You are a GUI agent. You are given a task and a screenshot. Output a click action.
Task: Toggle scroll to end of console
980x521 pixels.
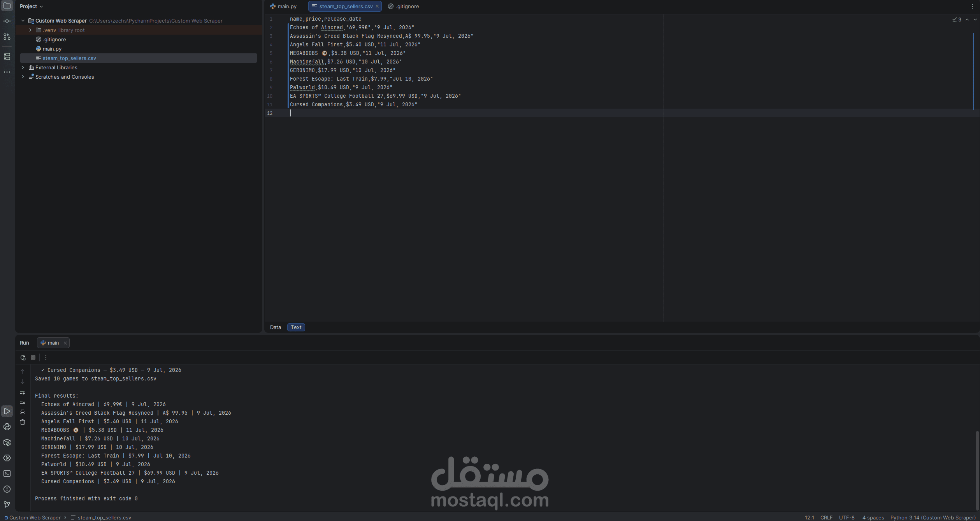click(x=23, y=402)
